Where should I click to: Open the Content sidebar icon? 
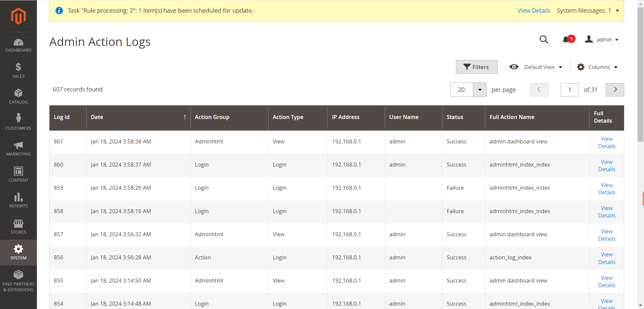[18, 173]
